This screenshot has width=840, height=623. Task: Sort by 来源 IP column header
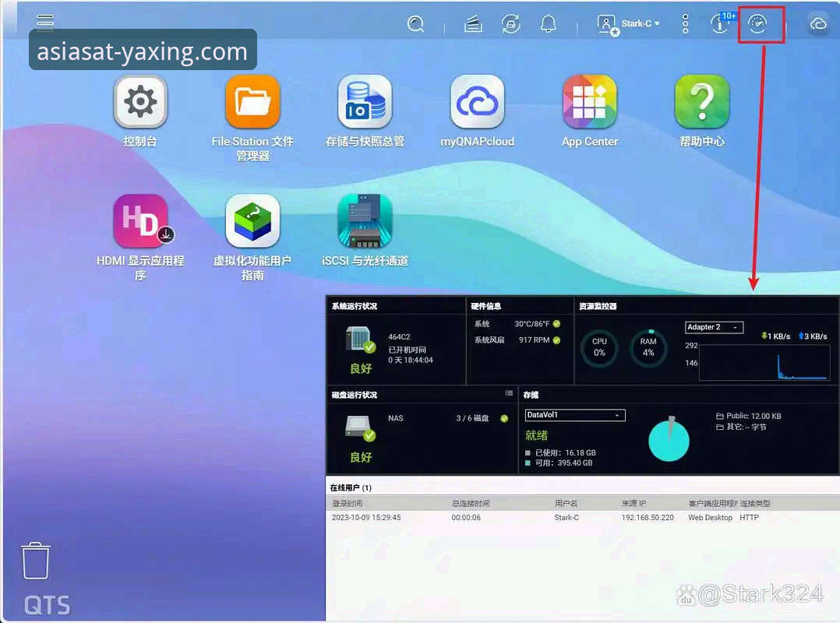point(634,504)
